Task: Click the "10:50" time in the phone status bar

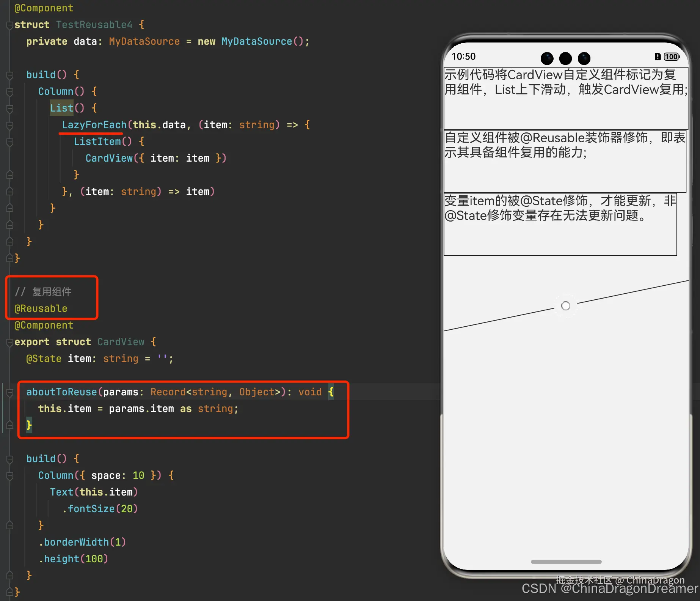Action: (463, 57)
